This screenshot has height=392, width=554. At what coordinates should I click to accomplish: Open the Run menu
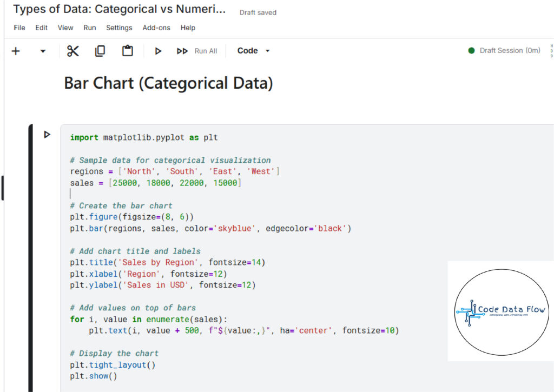coord(90,28)
